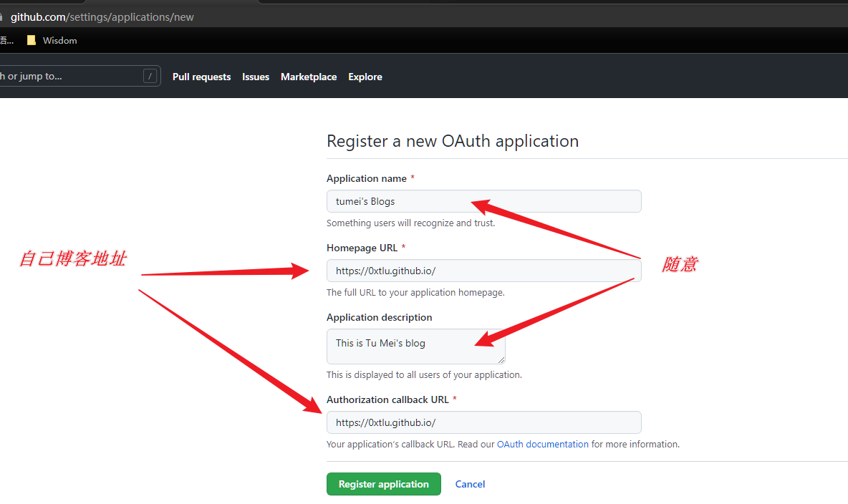
Task: Click the padlock icon beside the URL
Action: [1, 16]
